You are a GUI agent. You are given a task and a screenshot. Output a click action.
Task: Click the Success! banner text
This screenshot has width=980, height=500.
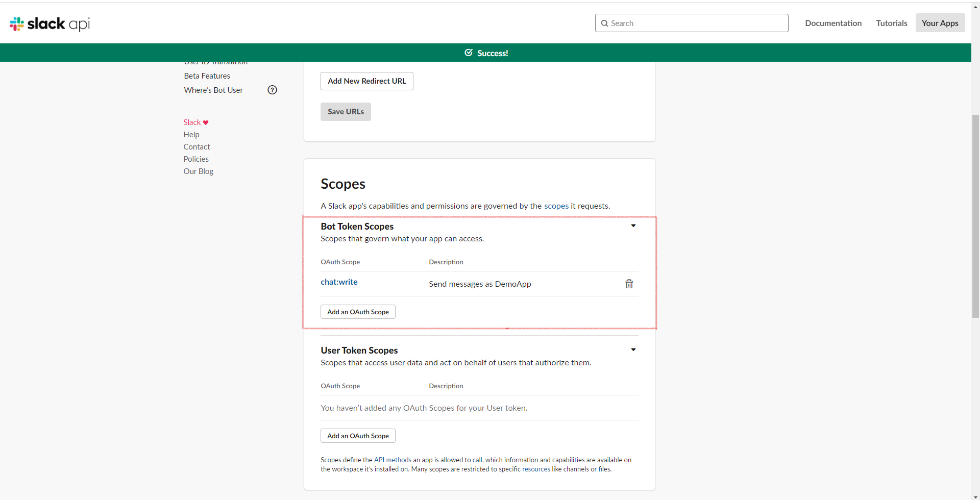point(493,53)
